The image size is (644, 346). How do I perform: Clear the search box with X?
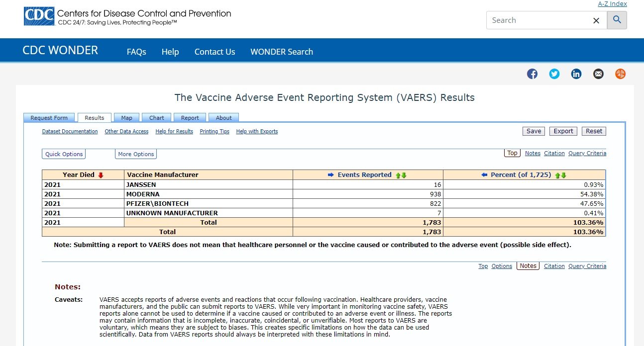(596, 20)
